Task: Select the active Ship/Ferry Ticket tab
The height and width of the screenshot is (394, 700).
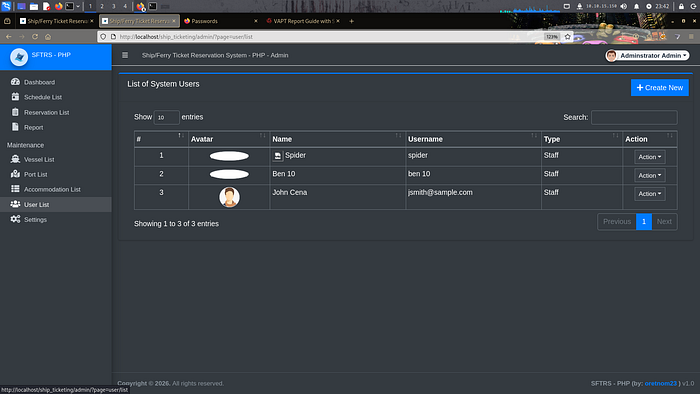Action: coord(139,21)
